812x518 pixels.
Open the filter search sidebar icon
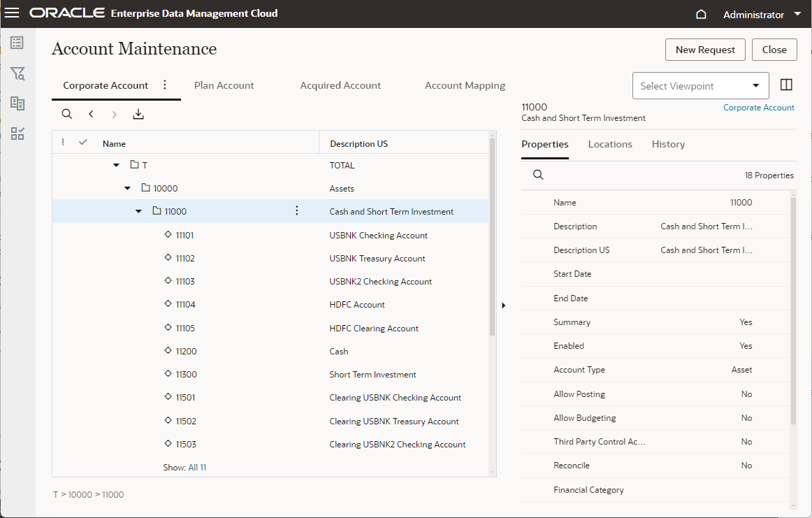[17, 73]
